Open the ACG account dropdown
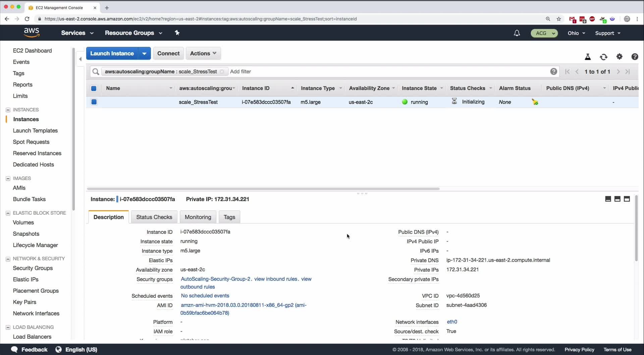The height and width of the screenshot is (355, 644). [x=544, y=33]
